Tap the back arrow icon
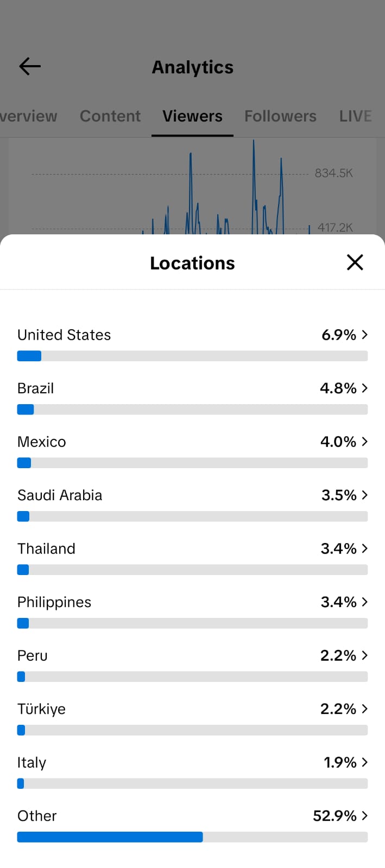 30,67
